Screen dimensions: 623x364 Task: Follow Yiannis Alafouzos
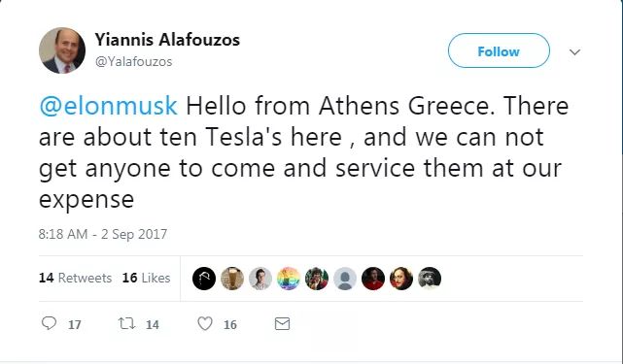[499, 50]
